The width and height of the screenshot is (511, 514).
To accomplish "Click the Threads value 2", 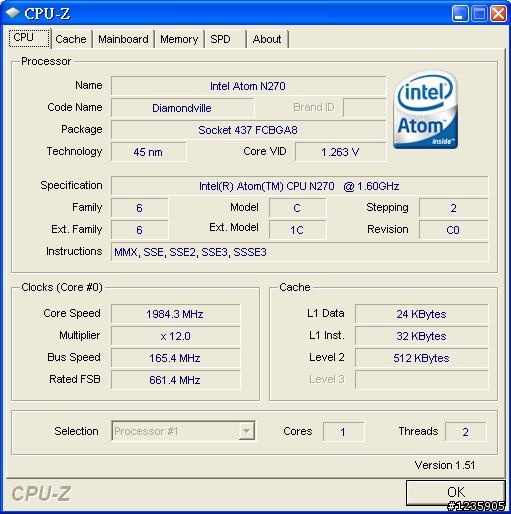I will pyautogui.click(x=466, y=432).
